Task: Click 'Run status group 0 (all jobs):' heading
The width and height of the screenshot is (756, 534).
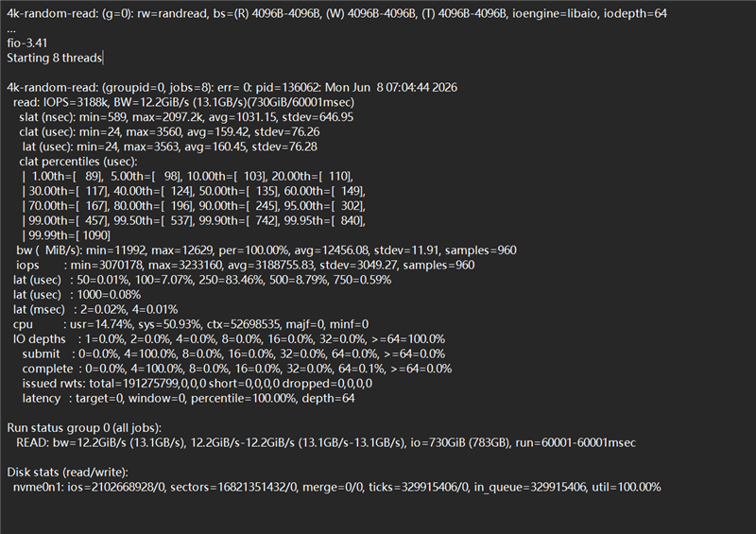Action: [x=84, y=428]
